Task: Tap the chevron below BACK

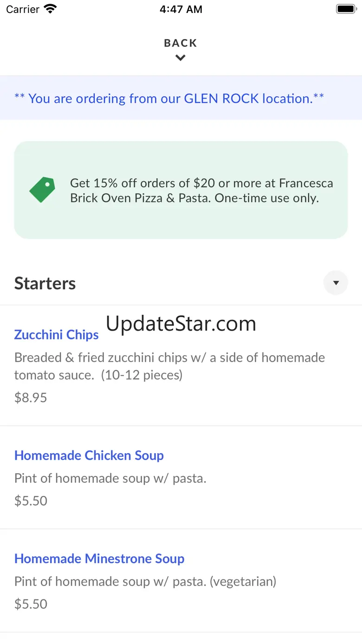Action: (181, 58)
